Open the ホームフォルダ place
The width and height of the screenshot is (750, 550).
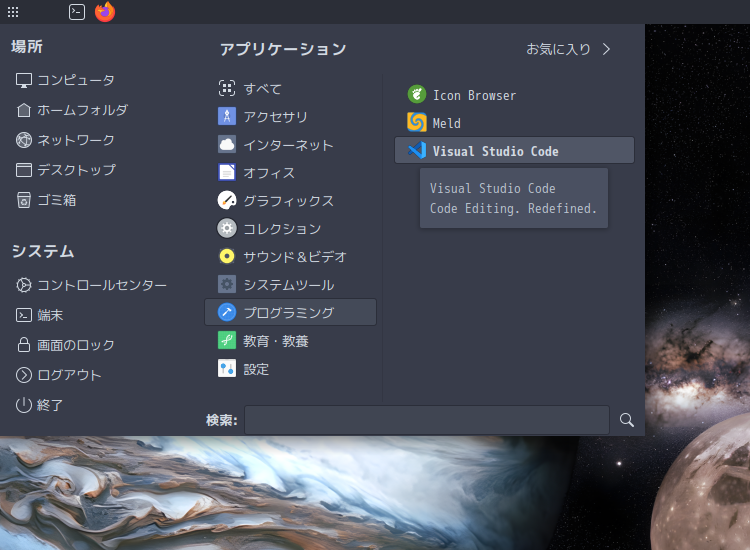click(x=72, y=110)
